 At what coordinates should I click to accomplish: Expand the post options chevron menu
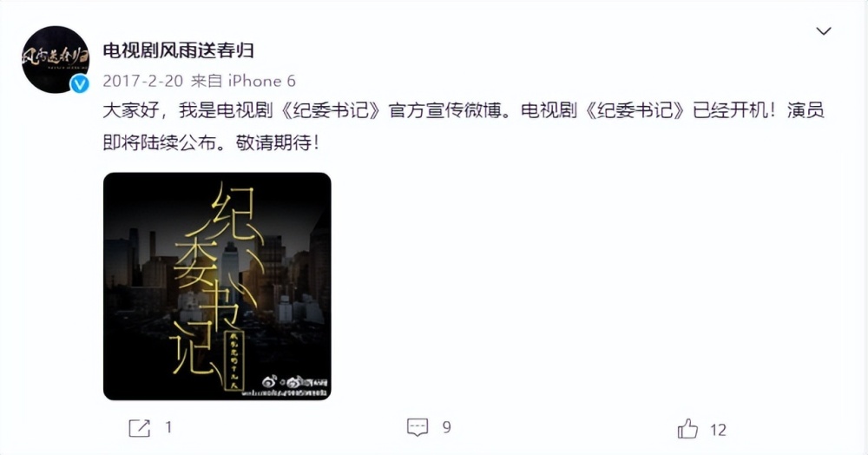point(824,31)
